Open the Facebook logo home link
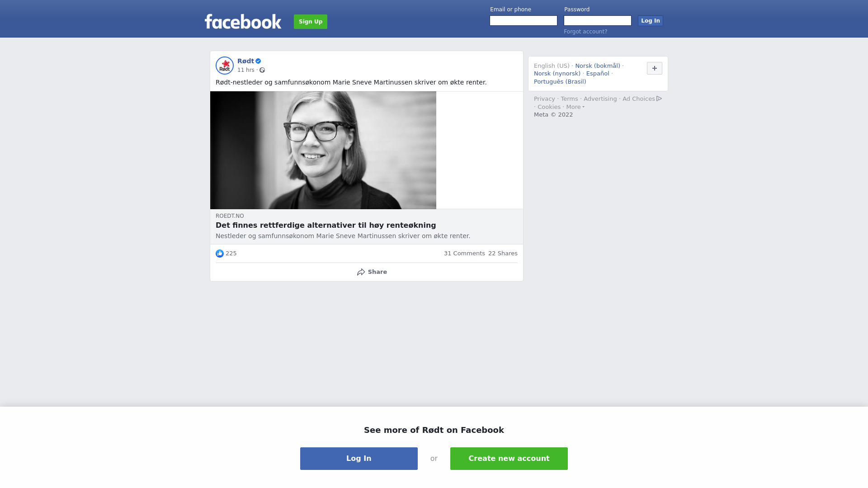Screen dimensions: 868x488 click(x=243, y=22)
